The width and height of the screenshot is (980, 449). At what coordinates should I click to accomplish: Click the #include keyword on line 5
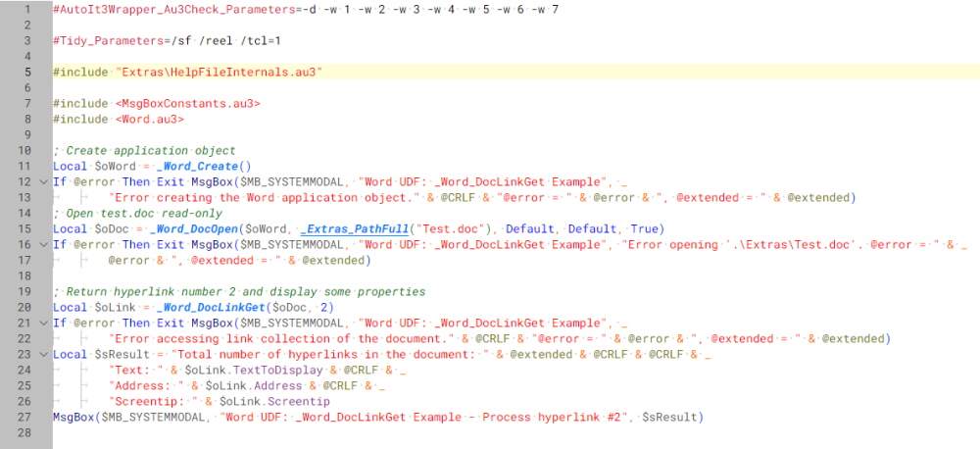80,73
